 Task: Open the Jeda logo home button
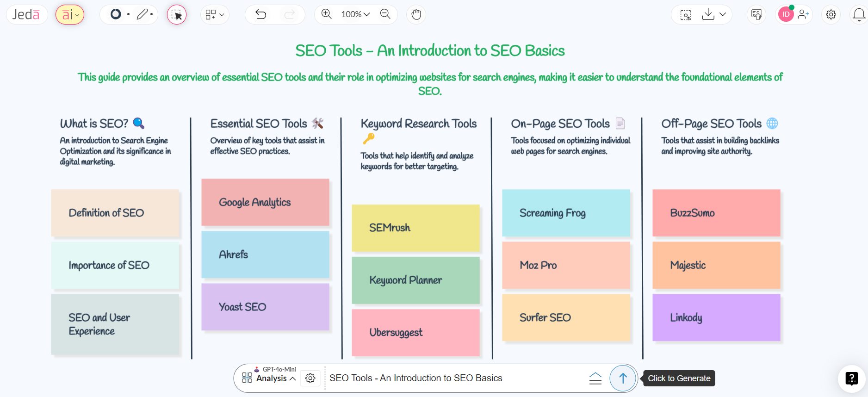coord(26,15)
